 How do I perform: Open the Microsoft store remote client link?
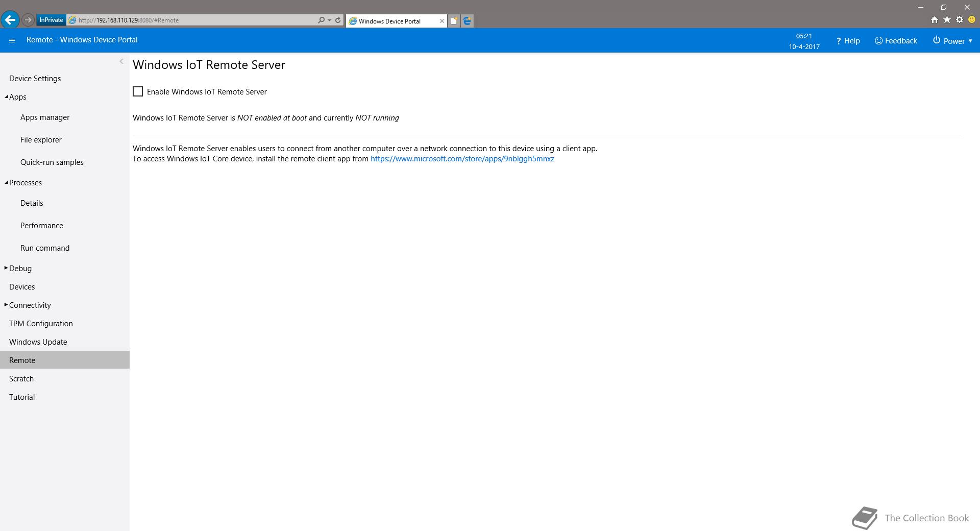point(462,159)
